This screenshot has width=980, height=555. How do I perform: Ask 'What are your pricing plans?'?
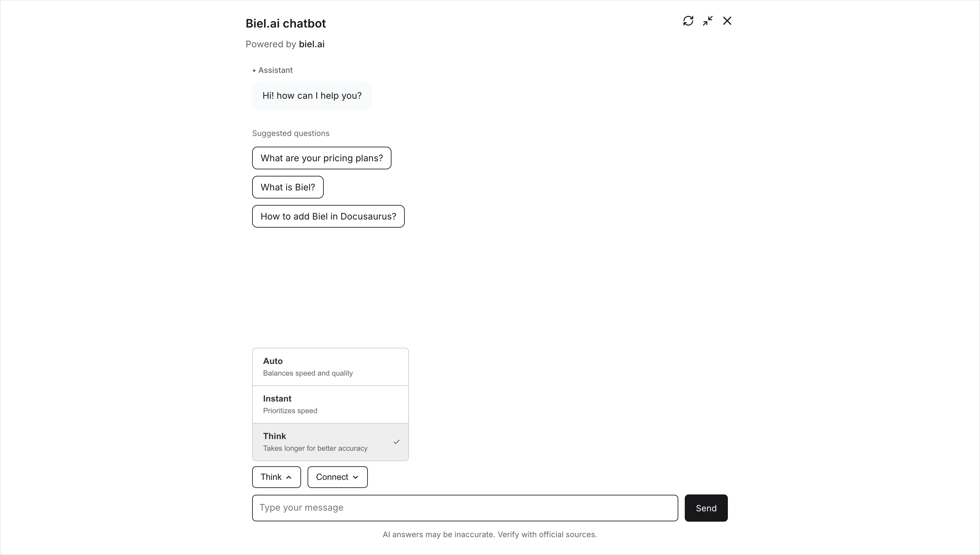click(x=321, y=158)
